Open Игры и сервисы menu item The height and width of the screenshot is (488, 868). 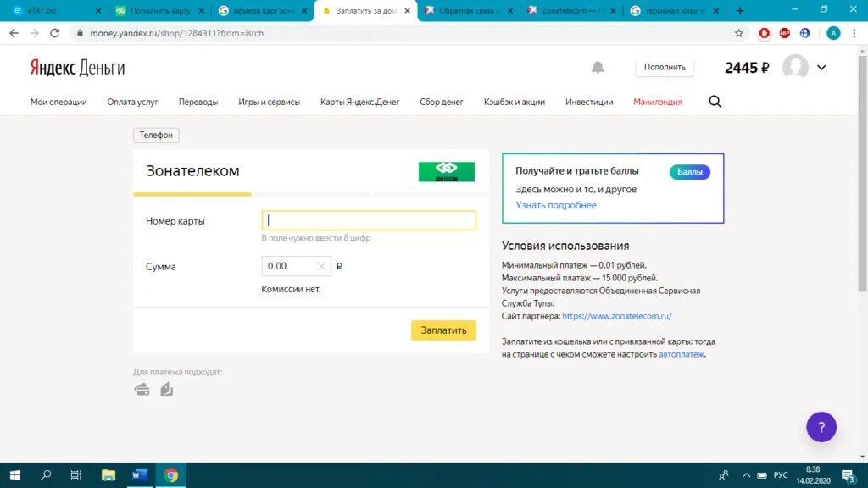click(x=269, y=102)
